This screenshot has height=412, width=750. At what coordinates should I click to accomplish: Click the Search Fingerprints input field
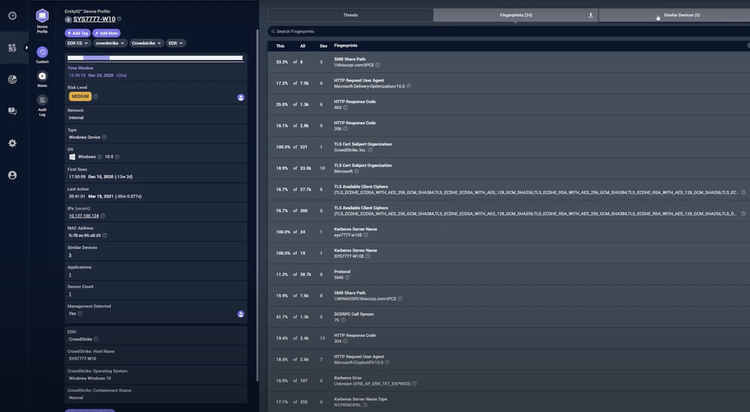click(x=509, y=32)
